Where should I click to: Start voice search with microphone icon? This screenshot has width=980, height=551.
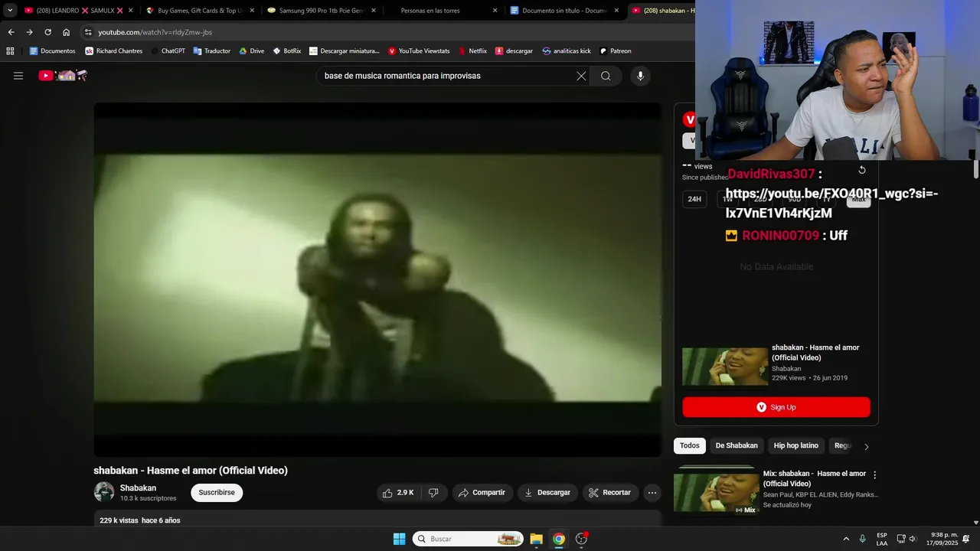tap(641, 76)
